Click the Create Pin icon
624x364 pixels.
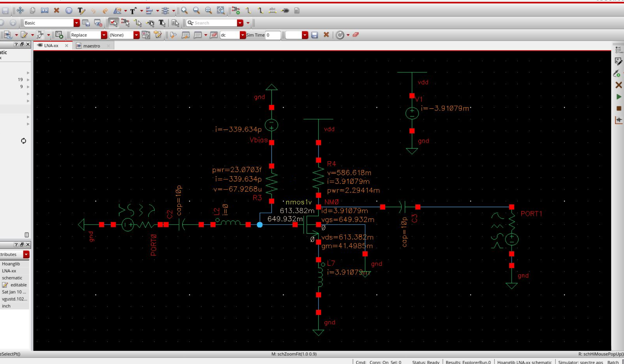(285, 10)
